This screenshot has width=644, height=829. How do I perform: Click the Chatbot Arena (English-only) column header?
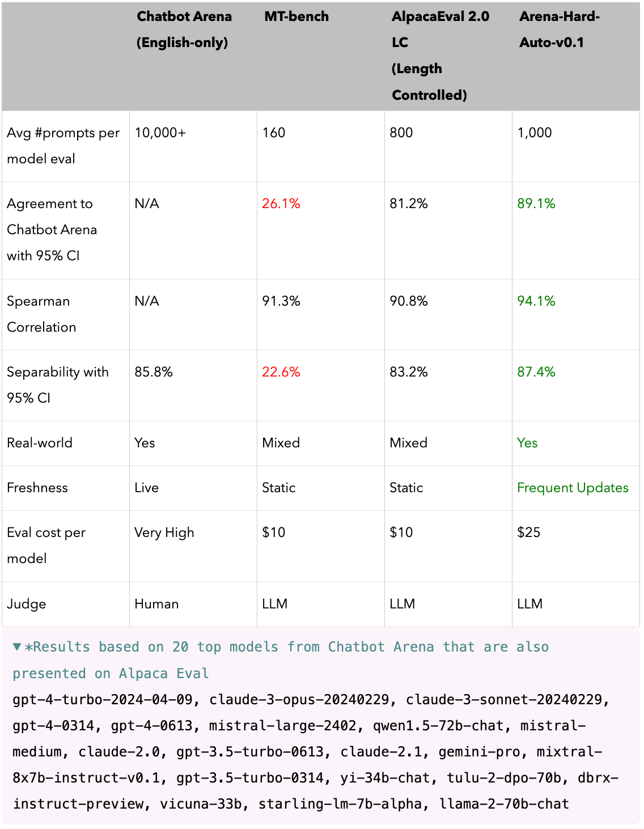point(184,29)
